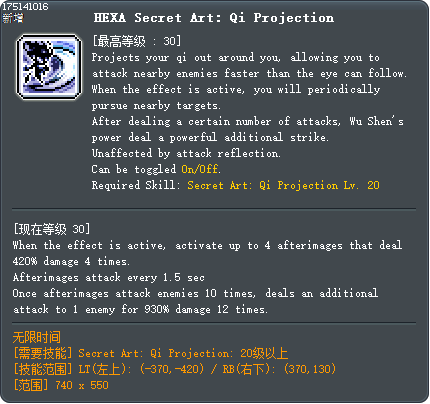Click the 'Unaffected by attack reflection' line
Screen dimensions: 430x404
tap(186, 153)
